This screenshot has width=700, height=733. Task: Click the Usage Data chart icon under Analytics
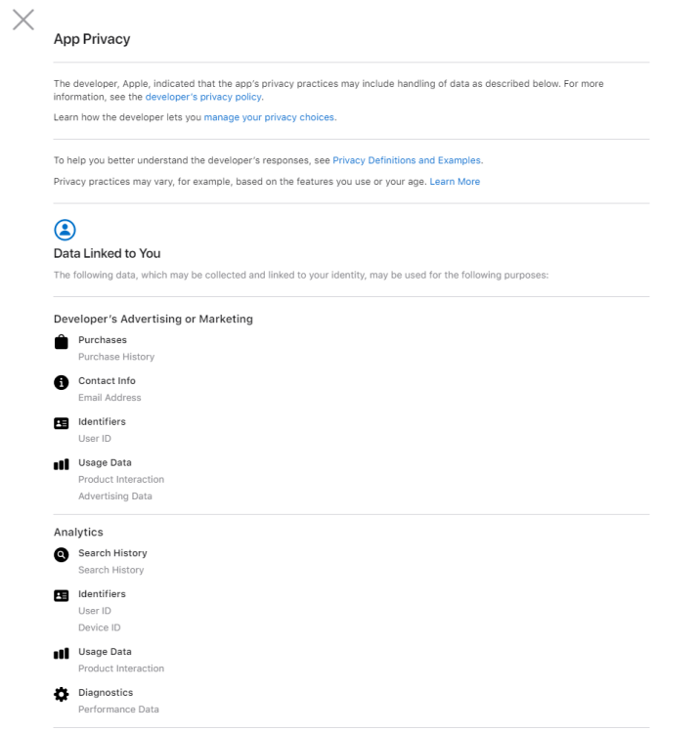(62, 653)
